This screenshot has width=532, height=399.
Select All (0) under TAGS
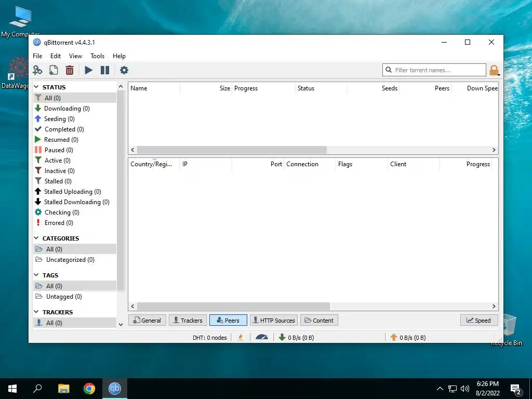pyautogui.click(x=75, y=286)
